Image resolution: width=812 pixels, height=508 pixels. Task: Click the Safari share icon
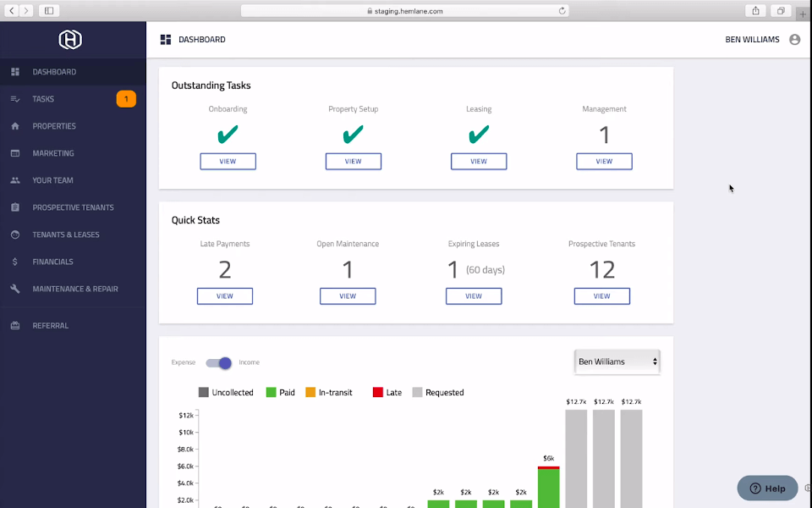tap(755, 10)
